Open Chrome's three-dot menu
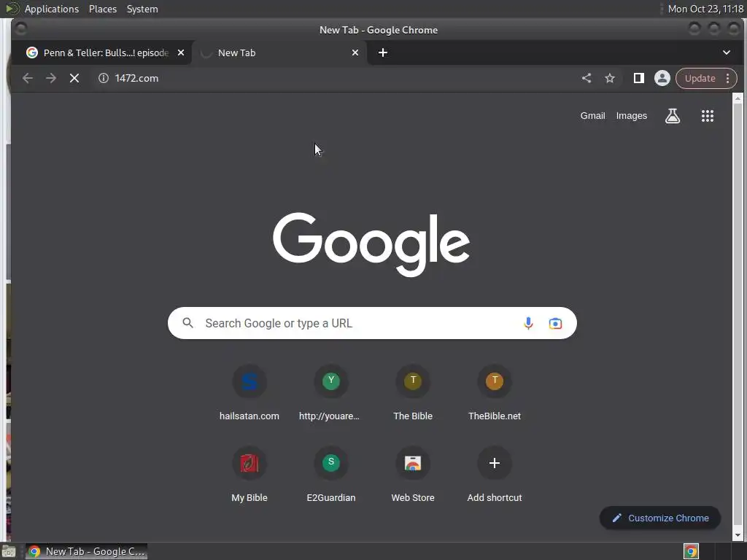 (x=727, y=78)
